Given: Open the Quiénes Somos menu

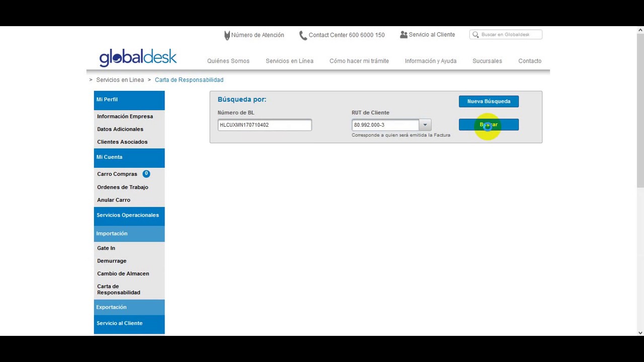Looking at the screenshot, I should 228,61.
